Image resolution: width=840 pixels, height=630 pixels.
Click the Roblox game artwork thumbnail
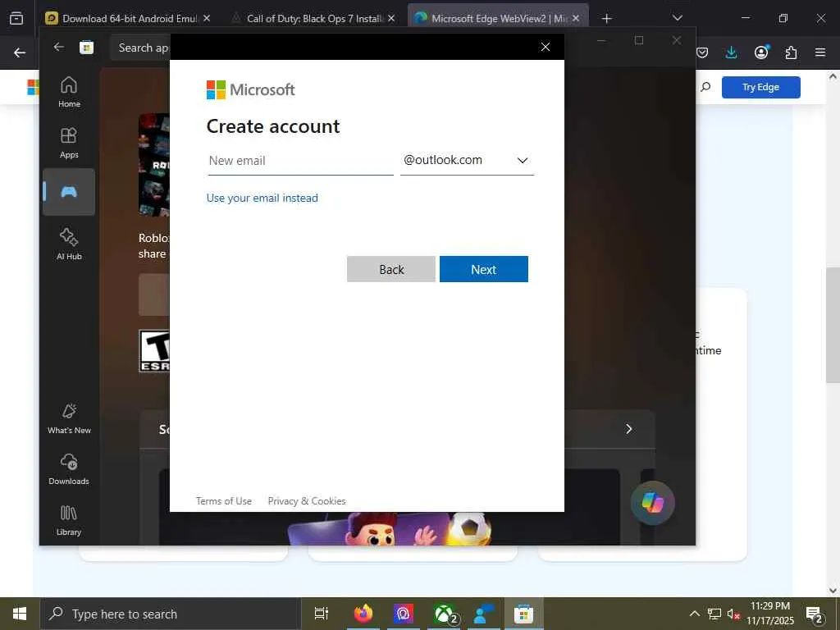[154, 165]
